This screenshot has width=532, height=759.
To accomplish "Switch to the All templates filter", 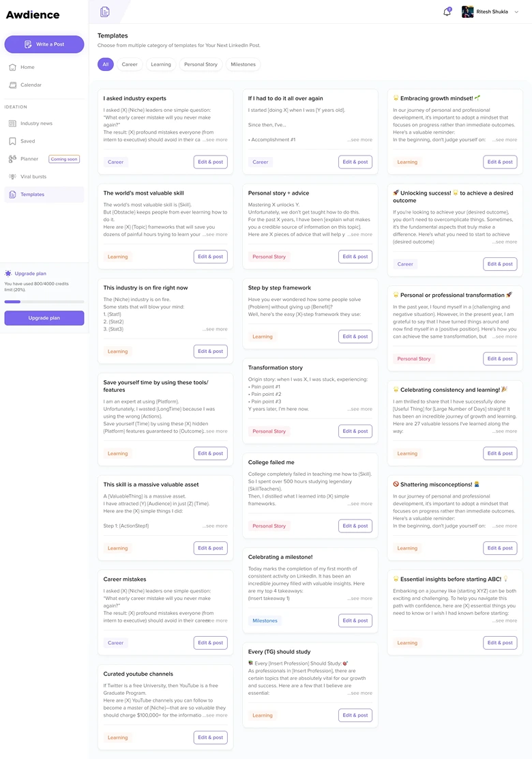I will tap(106, 64).
